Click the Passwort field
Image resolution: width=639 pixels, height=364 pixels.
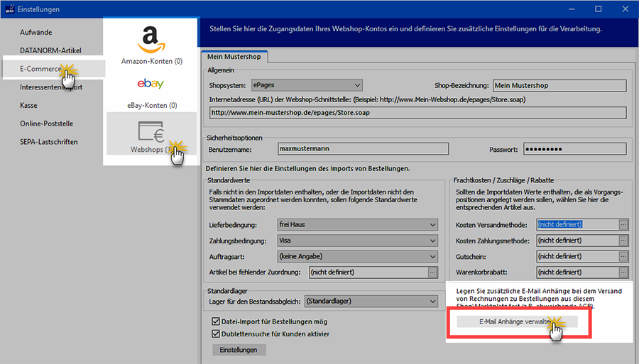point(575,148)
